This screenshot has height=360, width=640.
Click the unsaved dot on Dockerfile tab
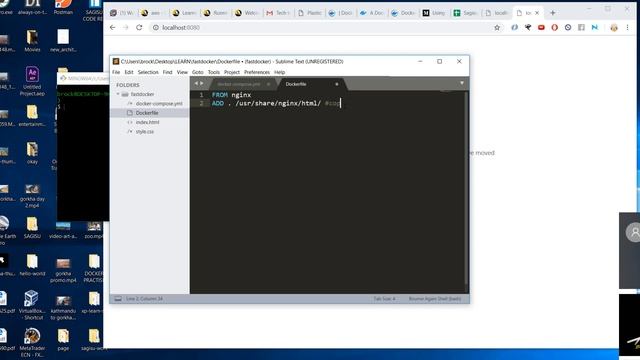337,84
